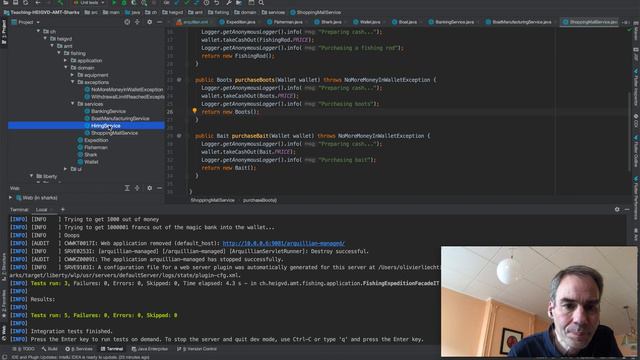Switch to Fisherman.java editor tab
Viewport: 640px width, 360px height.
coord(285,22)
